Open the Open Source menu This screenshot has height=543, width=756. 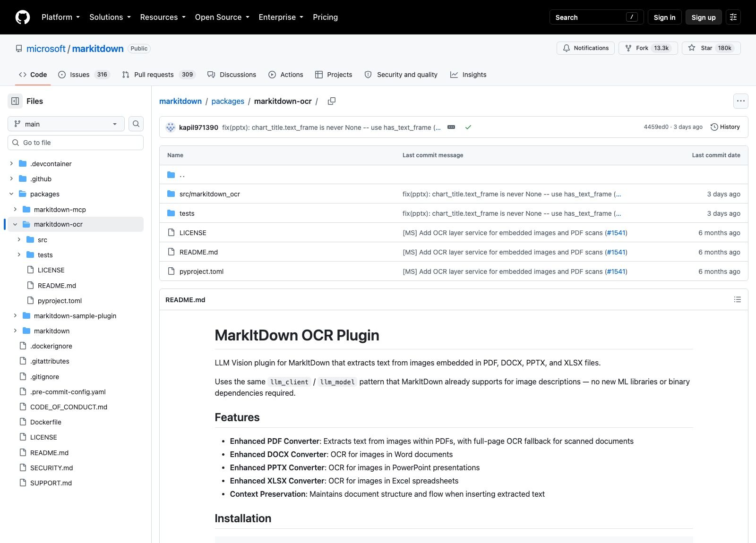222,17
